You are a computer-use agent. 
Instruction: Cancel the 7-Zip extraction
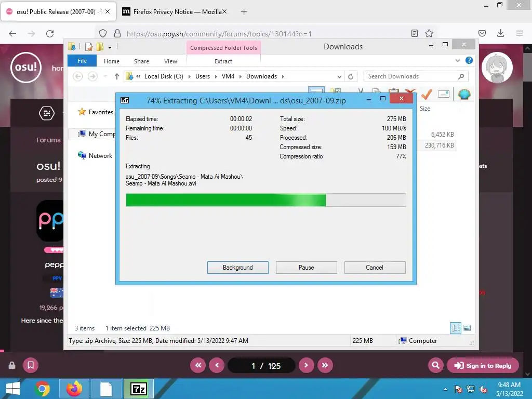point(375,268)
